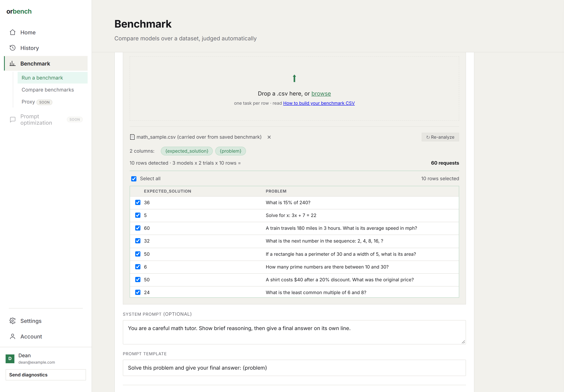Screen dimensions: 564x392
Task: Click the EXPECTED_SOLUTION column header
Action: point(168,191)
